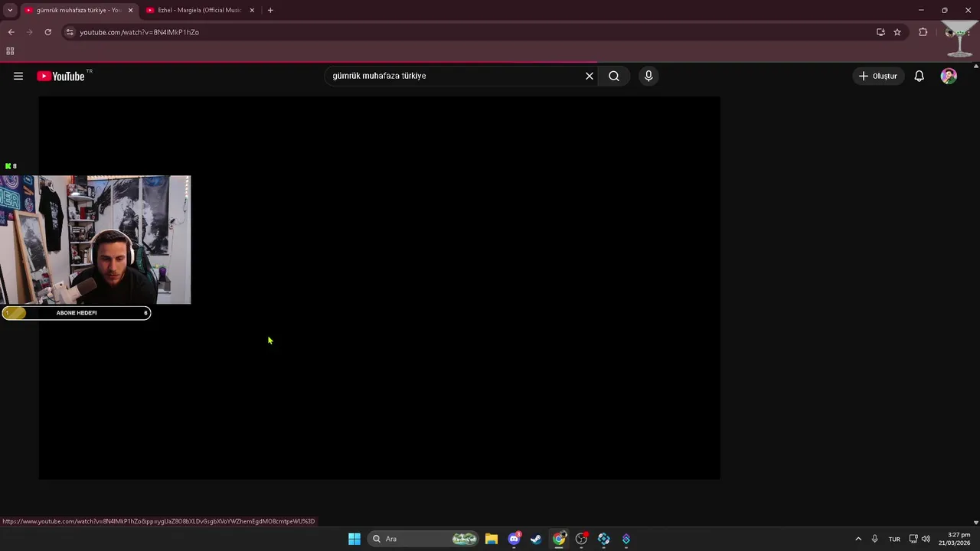Image resolution: width=980 pixels, height=551 pixels.
Task: Reload the current page
Action: [47, 32]
